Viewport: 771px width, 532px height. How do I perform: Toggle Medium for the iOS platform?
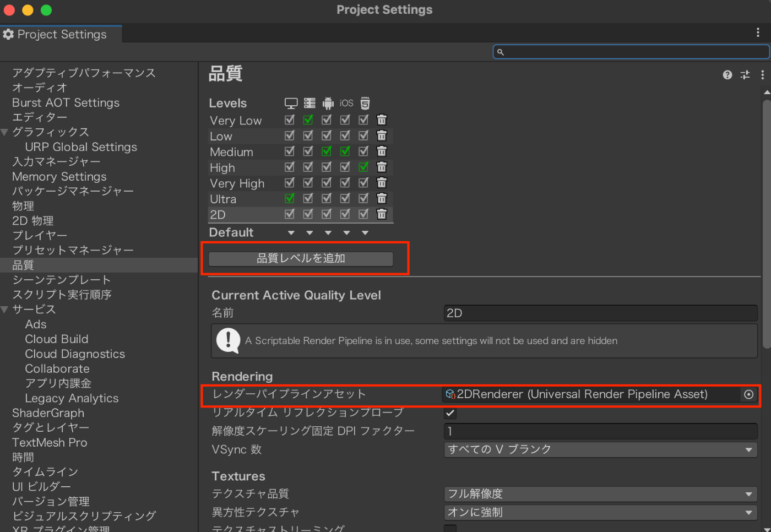pyautogui.click(x=345, y=151)
